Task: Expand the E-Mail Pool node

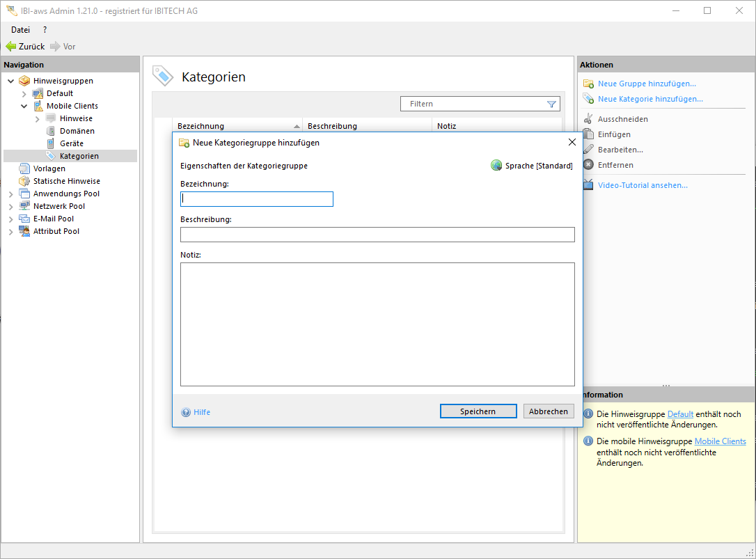Action: point(11,219)
